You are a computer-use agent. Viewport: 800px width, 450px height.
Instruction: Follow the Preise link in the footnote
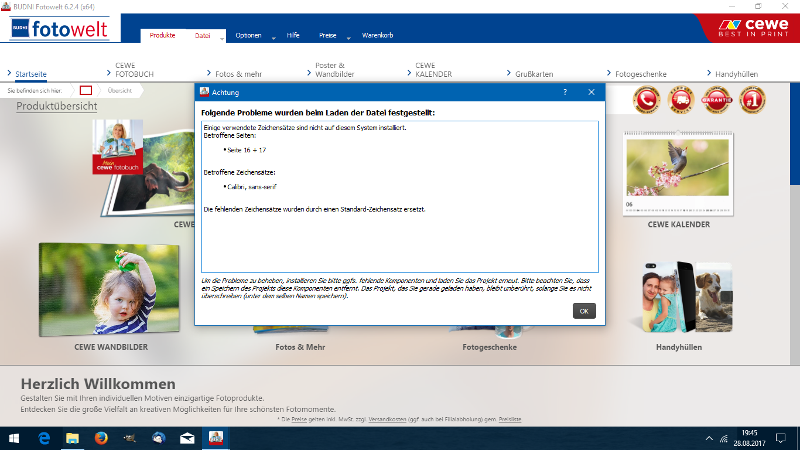299,419
